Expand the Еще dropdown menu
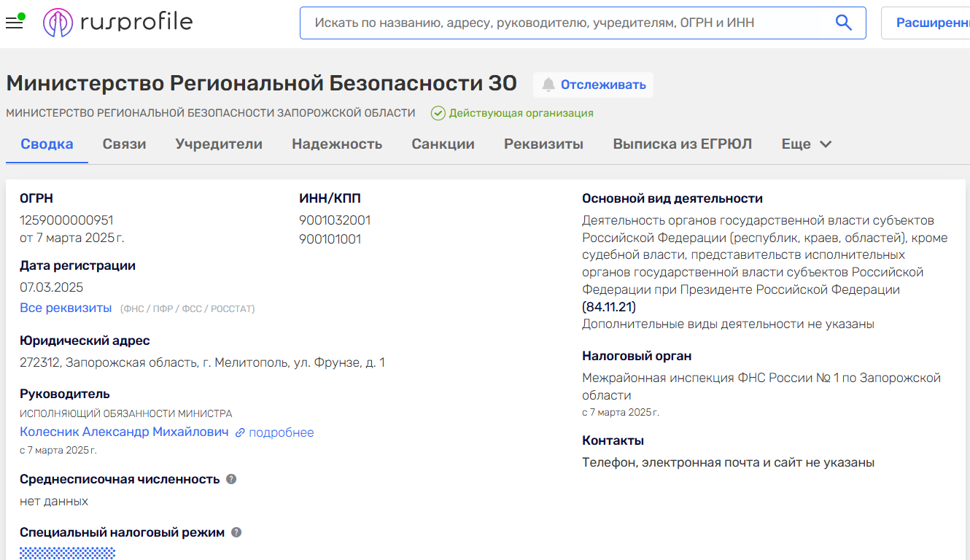Viewport: 970px width, 560px height. (805, 144)
